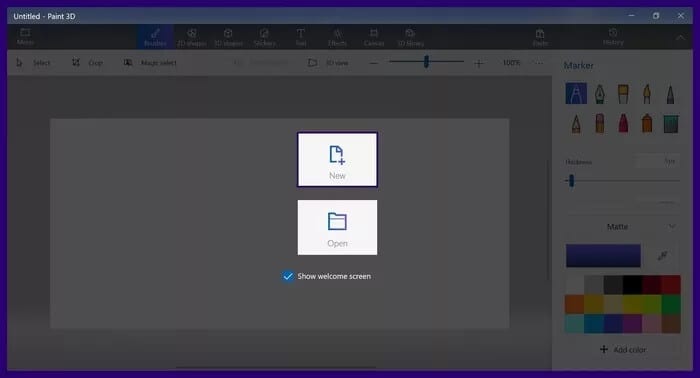Click the current color preview bar
This screenshot has height=378, width=700.
point(603,255)
